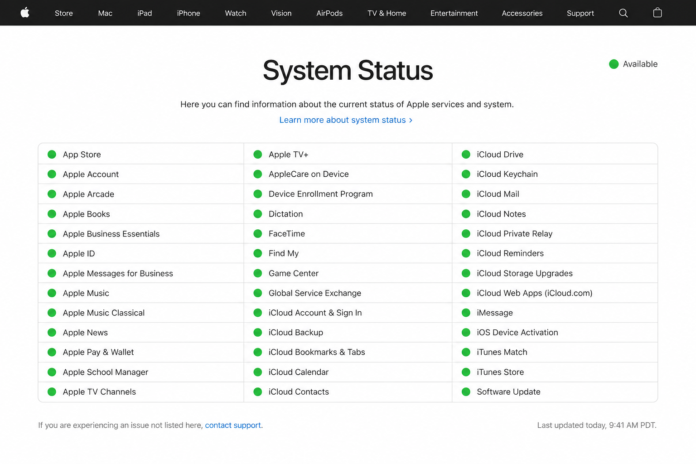Screen dimensions: 696x464
Task: Select Apple School Manager text
Action: click(x=105, y=372)
